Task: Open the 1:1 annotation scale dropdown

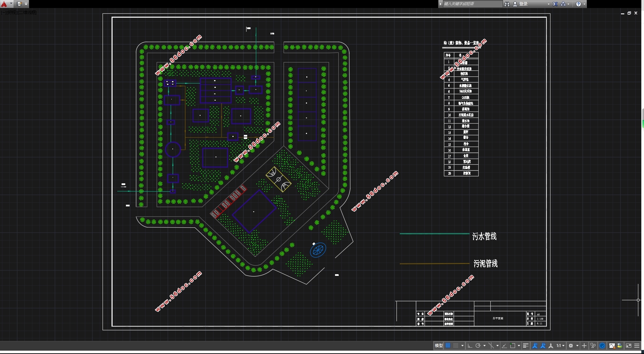Action: click(560, 346)
